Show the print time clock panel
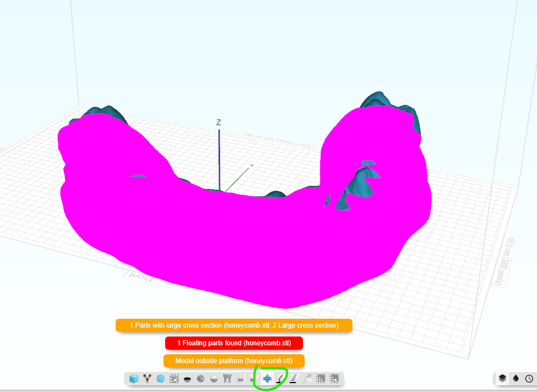The height and width of the screenshot is (392, 537). click(x=529, y=378)
